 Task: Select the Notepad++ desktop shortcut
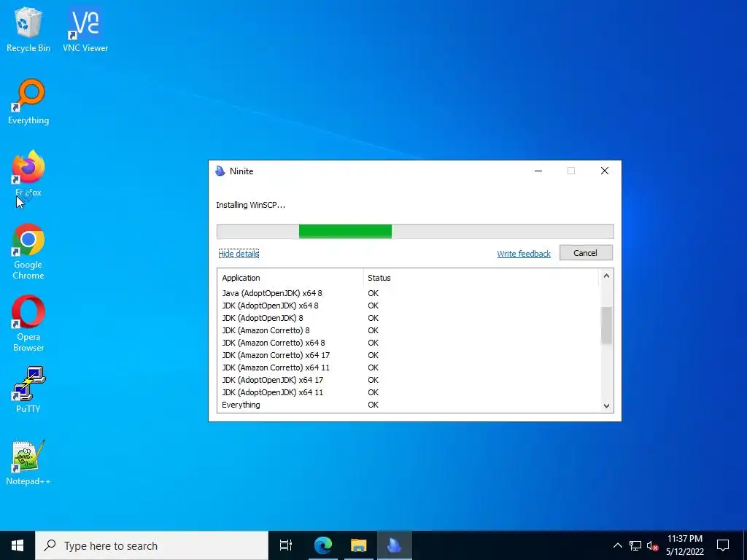pyautogui.click(x=28, y=463)
